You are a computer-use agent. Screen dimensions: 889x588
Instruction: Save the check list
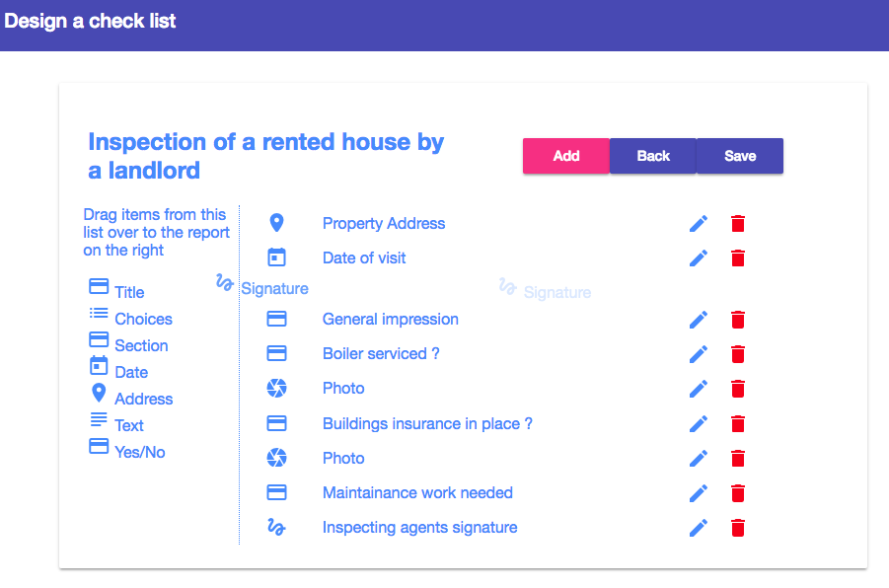click(x=740, y=156)
